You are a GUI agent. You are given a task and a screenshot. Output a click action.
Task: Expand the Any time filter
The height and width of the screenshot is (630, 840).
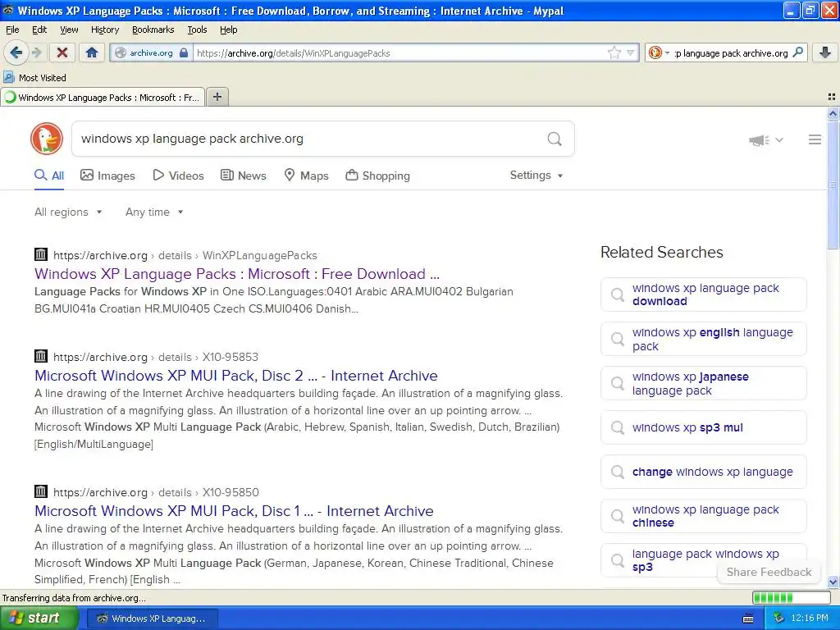[x=154, y=212]
